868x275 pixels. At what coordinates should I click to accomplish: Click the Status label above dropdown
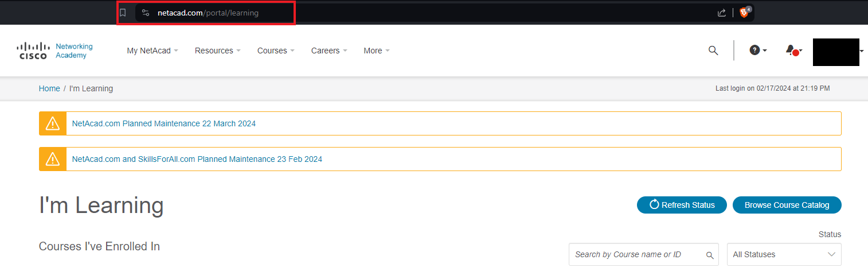click(830, 234)
